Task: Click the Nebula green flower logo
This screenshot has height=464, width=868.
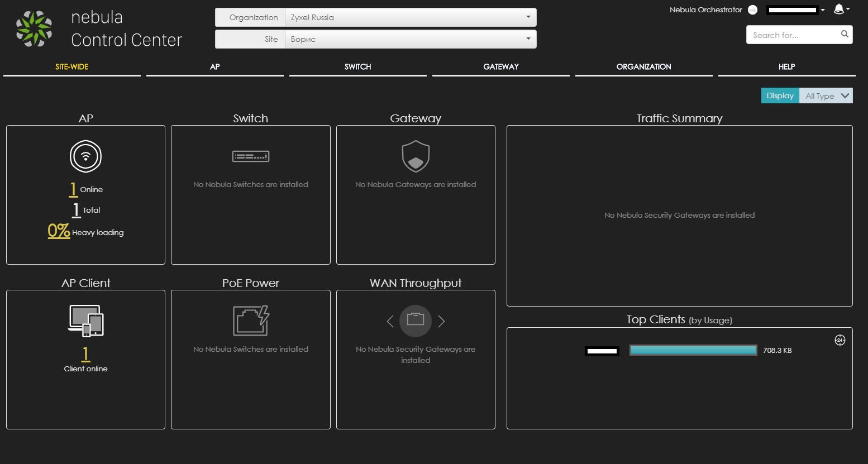Action: point(34,28)
